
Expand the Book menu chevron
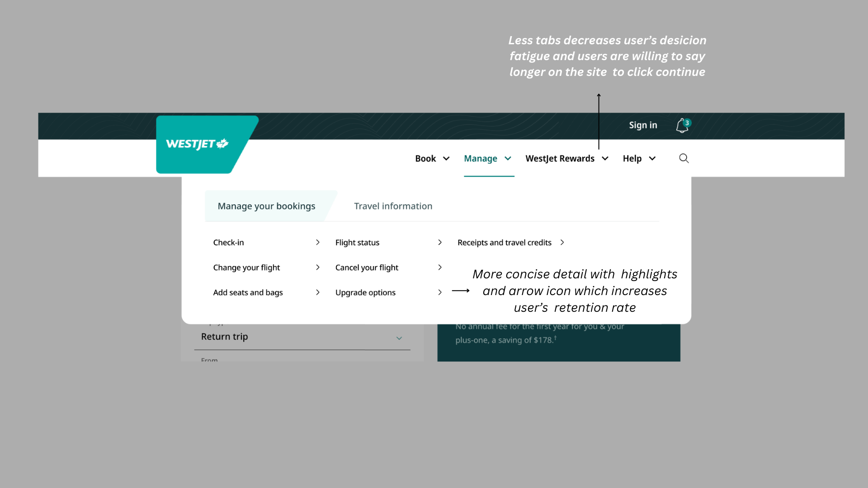coord(446,159)
